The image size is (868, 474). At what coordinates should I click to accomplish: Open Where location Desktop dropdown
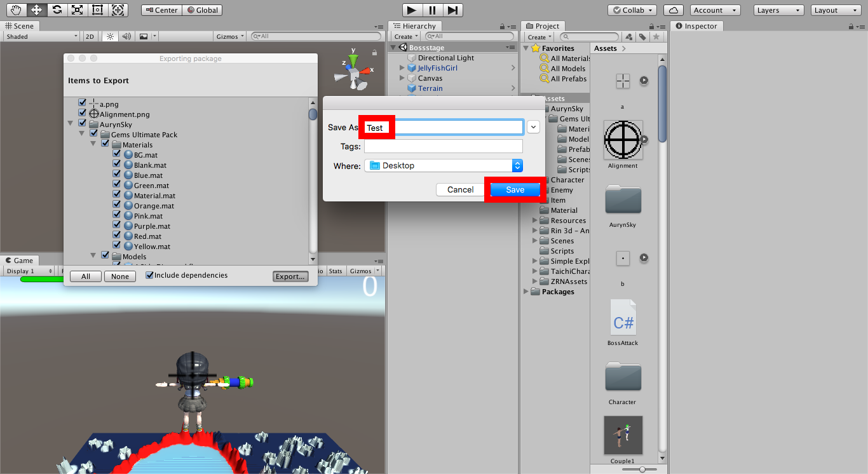coord(444,165)
